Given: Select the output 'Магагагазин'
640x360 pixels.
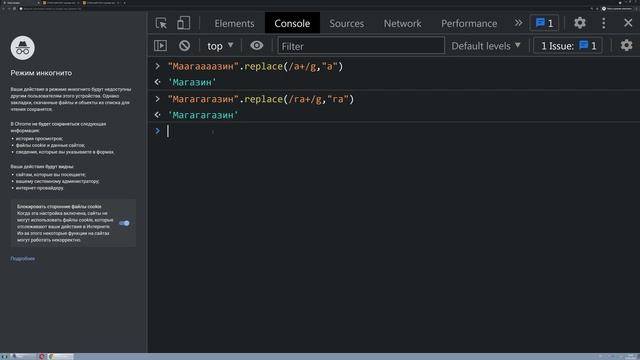Looking at the screenshot, I should 203,115.
